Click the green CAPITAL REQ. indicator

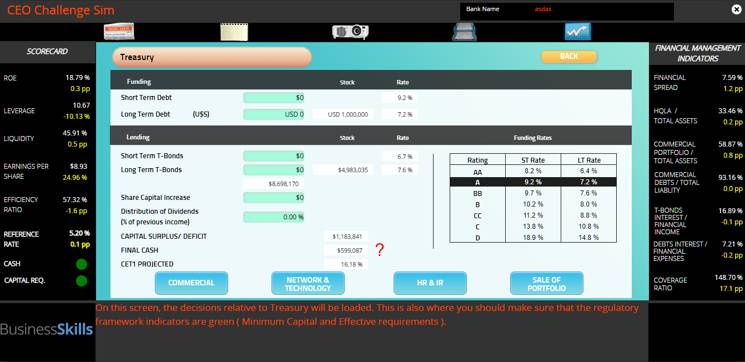pos(81,280)
